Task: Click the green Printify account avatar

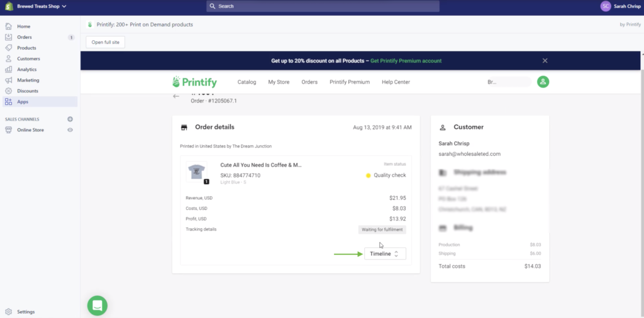Action: tap(543, 82)
